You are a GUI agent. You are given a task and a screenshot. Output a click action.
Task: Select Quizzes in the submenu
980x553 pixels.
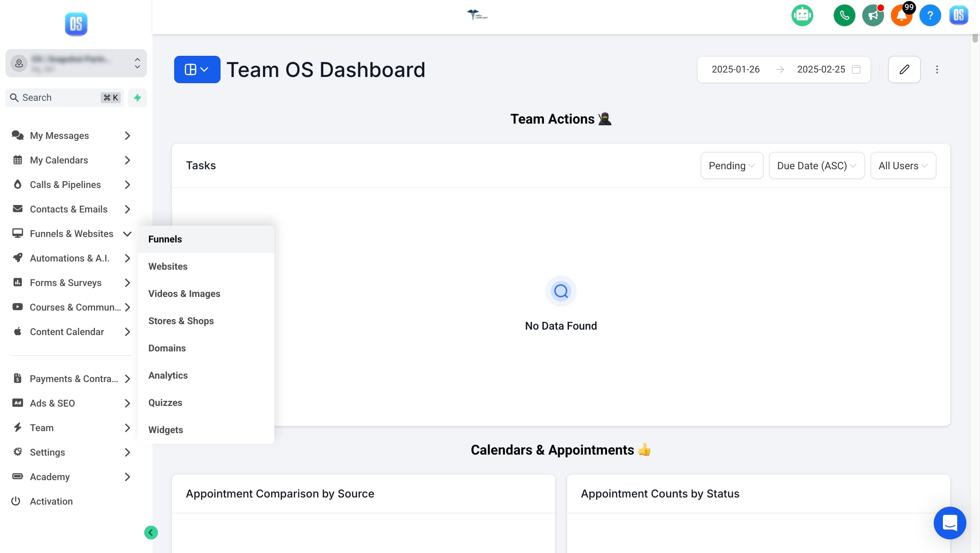[206, 403]
